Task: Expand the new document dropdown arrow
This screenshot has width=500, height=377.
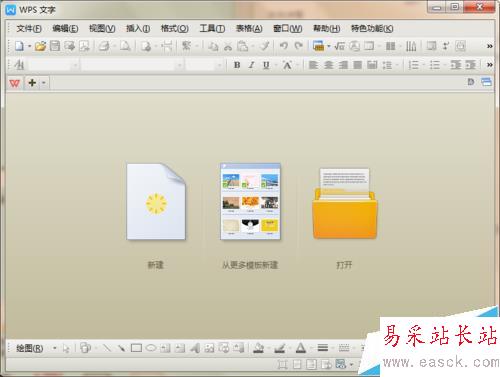Action: (29, 46)
